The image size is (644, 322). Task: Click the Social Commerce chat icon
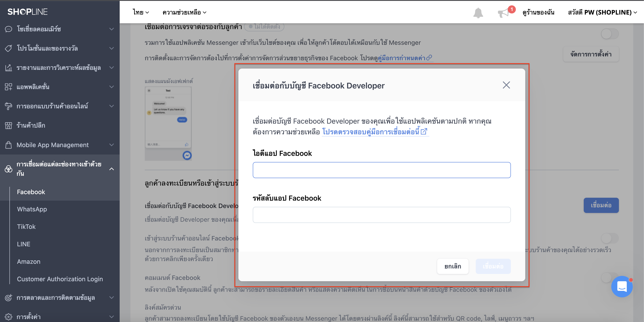(x=9, y=29)
